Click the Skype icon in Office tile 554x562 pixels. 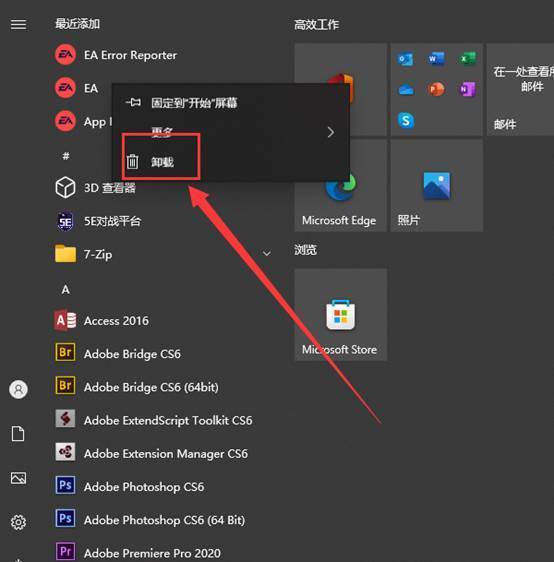tap(406, 120)
